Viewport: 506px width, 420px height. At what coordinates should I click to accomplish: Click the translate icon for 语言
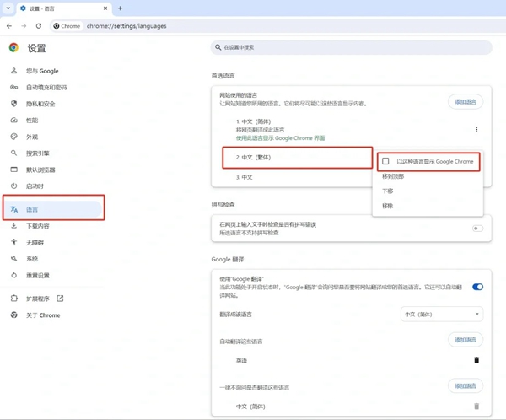(x=13, y=209)
